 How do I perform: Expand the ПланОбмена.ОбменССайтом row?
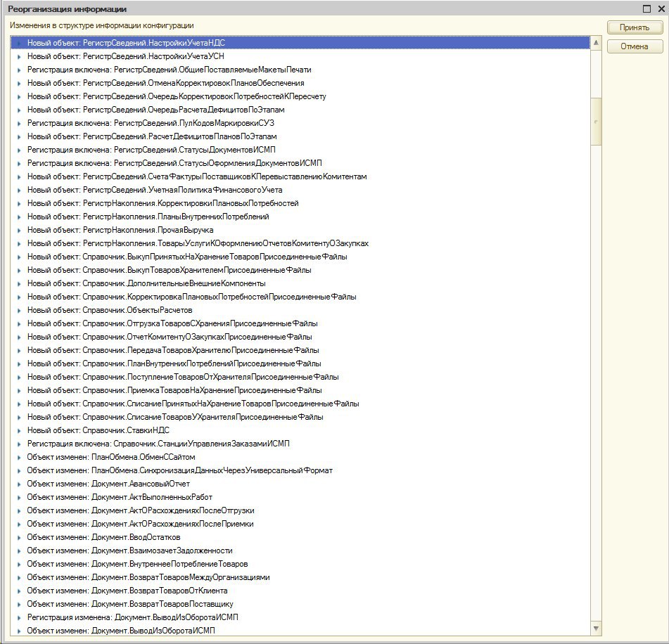(19, 457)
